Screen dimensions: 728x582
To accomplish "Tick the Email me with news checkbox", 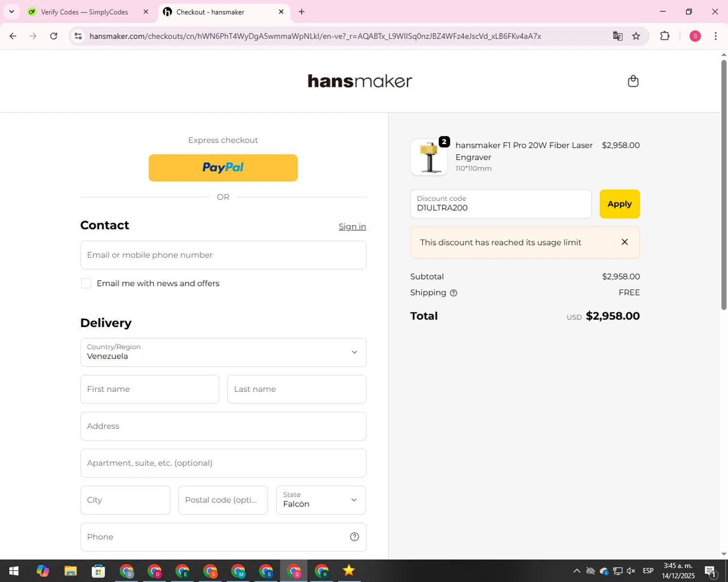I will (86, 283).
